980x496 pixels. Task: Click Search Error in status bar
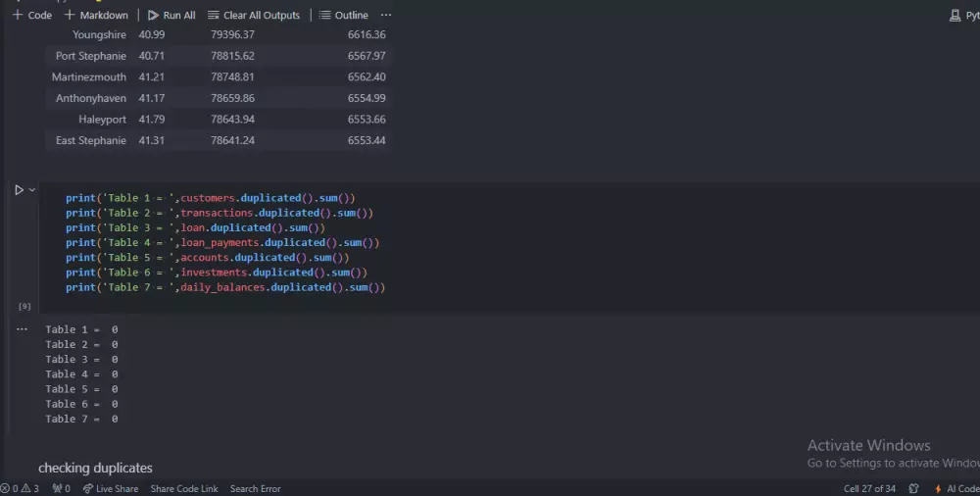pos(255,488)
